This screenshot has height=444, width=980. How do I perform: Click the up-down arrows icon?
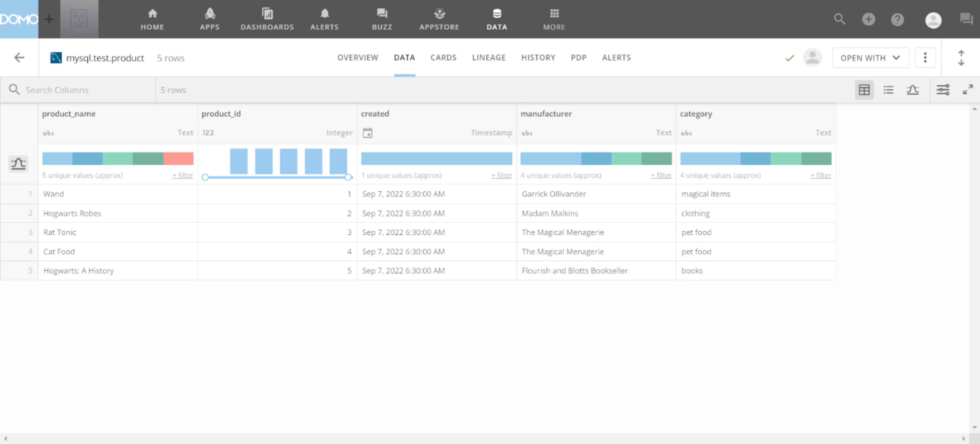[961, 58]
